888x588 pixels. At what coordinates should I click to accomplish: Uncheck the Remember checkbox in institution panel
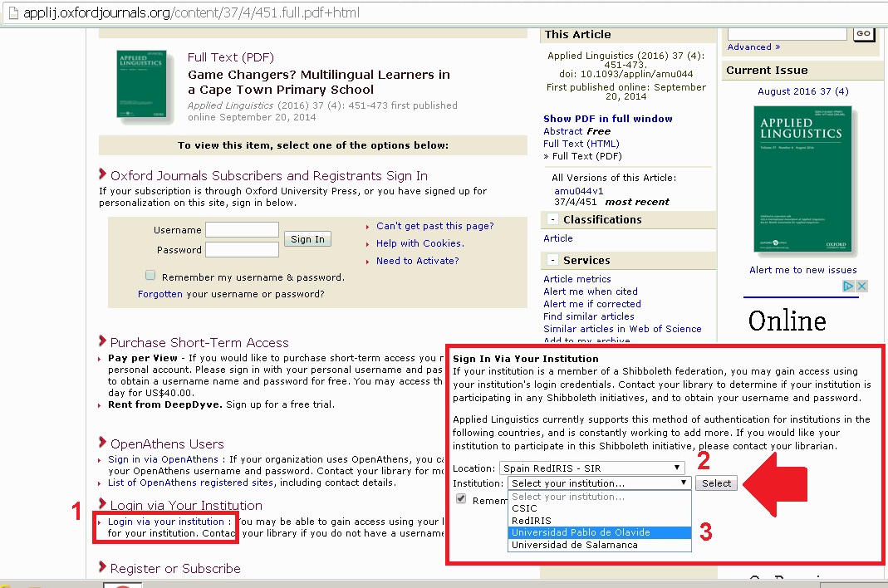(x=461, y=499)
